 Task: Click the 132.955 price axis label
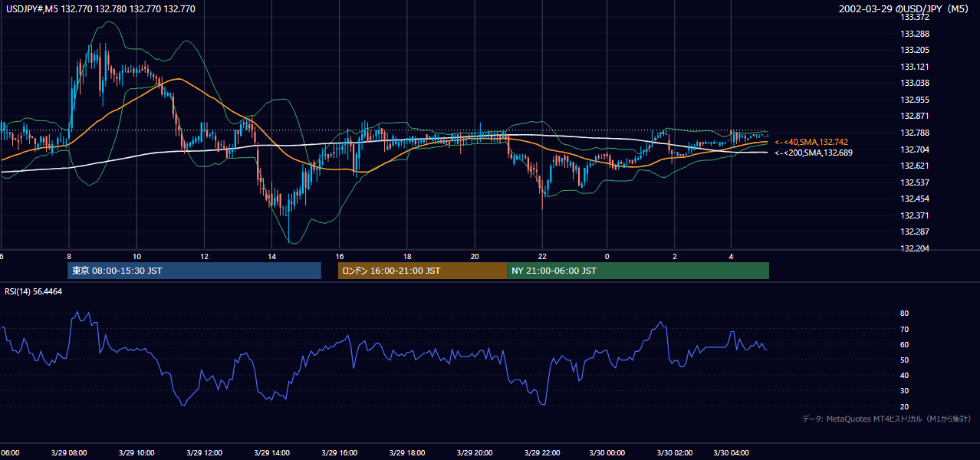pos(915,100)
